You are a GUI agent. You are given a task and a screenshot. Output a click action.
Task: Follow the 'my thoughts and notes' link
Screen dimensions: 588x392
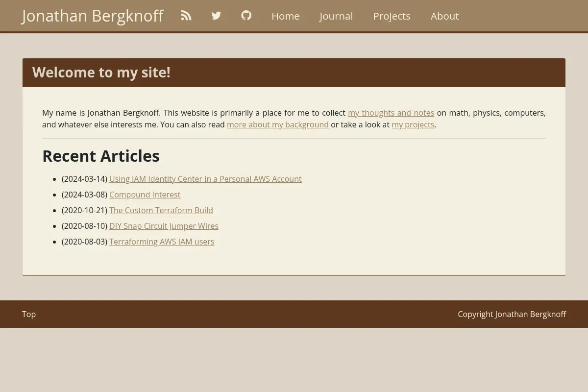click(391, 113)
